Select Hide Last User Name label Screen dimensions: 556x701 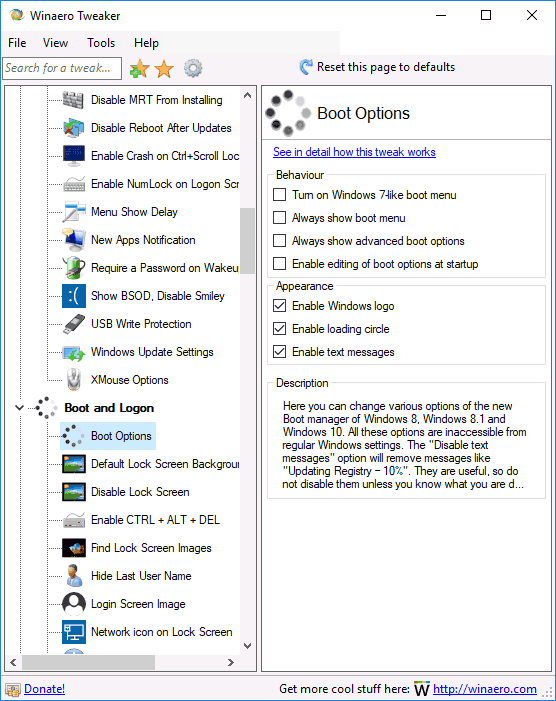pos(141,576)
